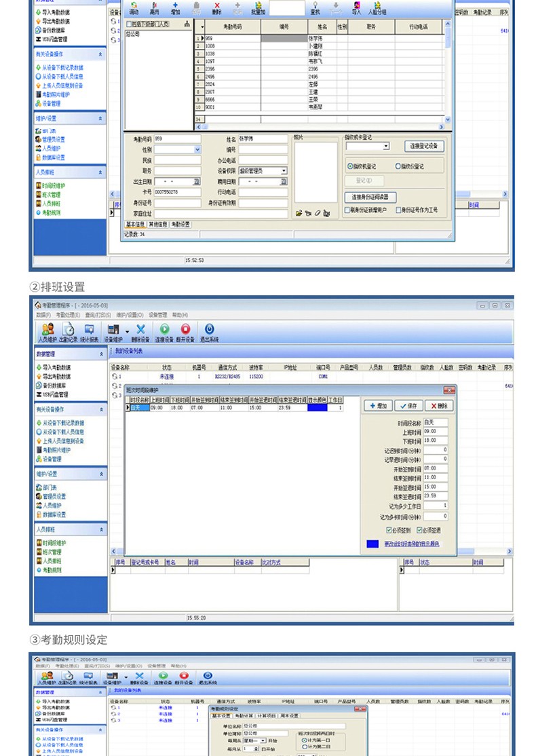Image resolution: width=536 pixels, height=756 pixels.
Task: Click 统计报表 toolbar icon in 排班设置 window
Action: tap(89, 329)
